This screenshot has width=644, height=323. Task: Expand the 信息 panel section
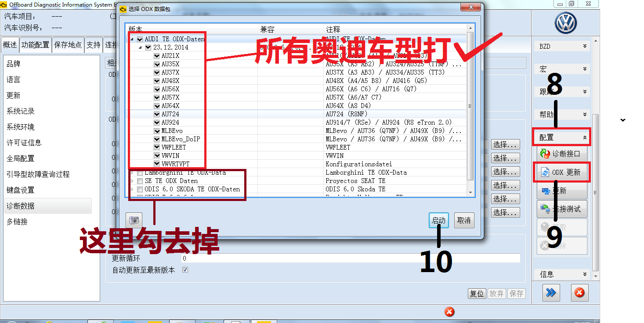pos(562,274)
